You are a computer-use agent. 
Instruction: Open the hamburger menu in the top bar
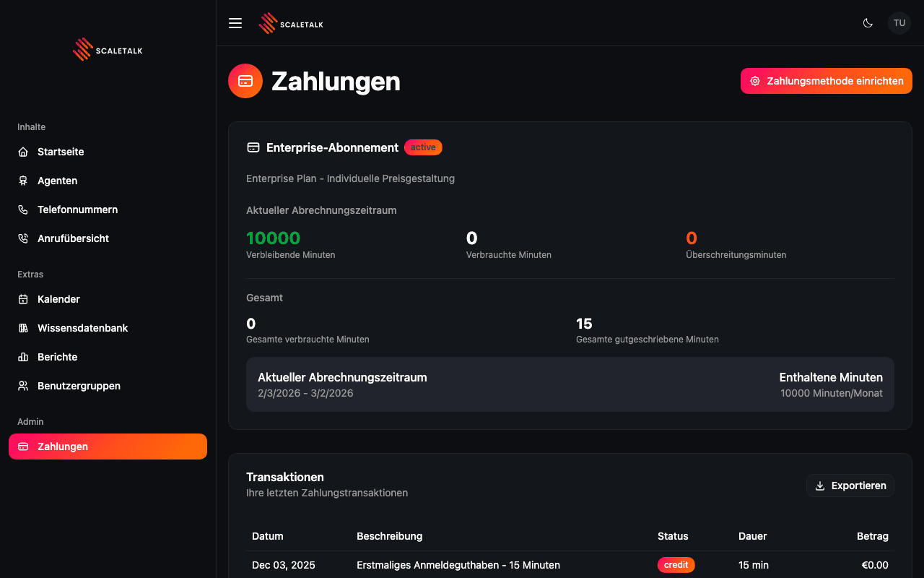(235, 23)
